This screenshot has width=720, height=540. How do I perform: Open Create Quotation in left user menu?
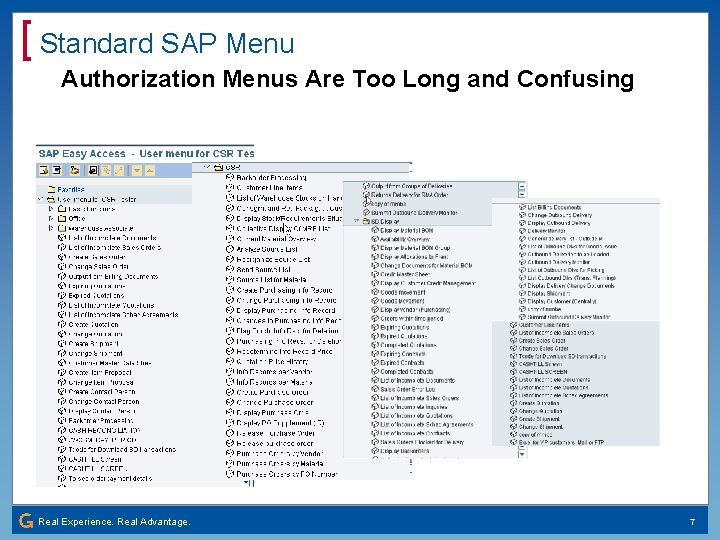point(93,324)
